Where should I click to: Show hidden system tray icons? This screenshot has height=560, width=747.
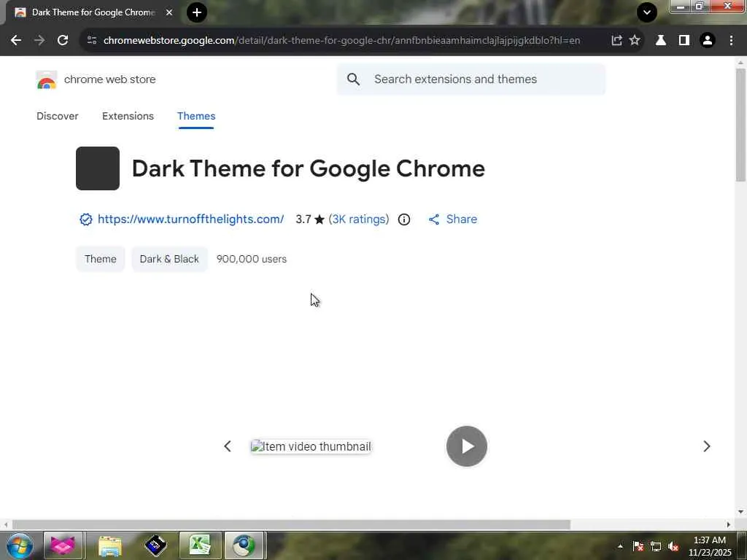[620, 546]
